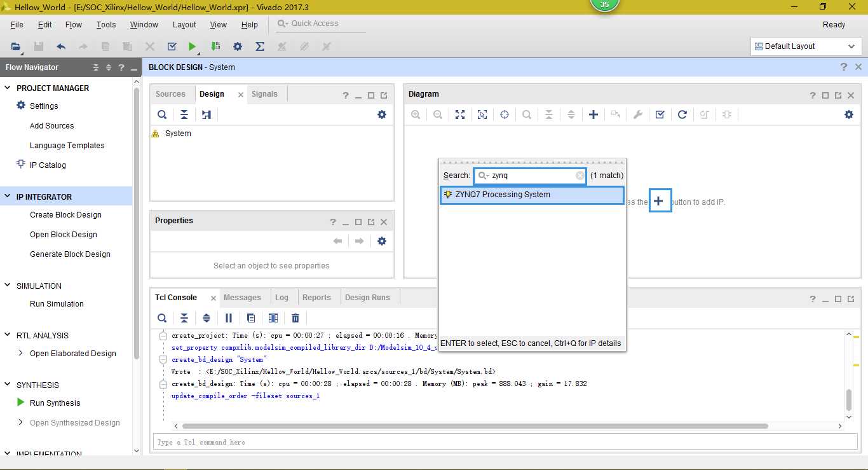This screenshot has width=868, height=470.
Task: Click the Generate Bitstream icon in main toolbar
Action: point(215,46)
